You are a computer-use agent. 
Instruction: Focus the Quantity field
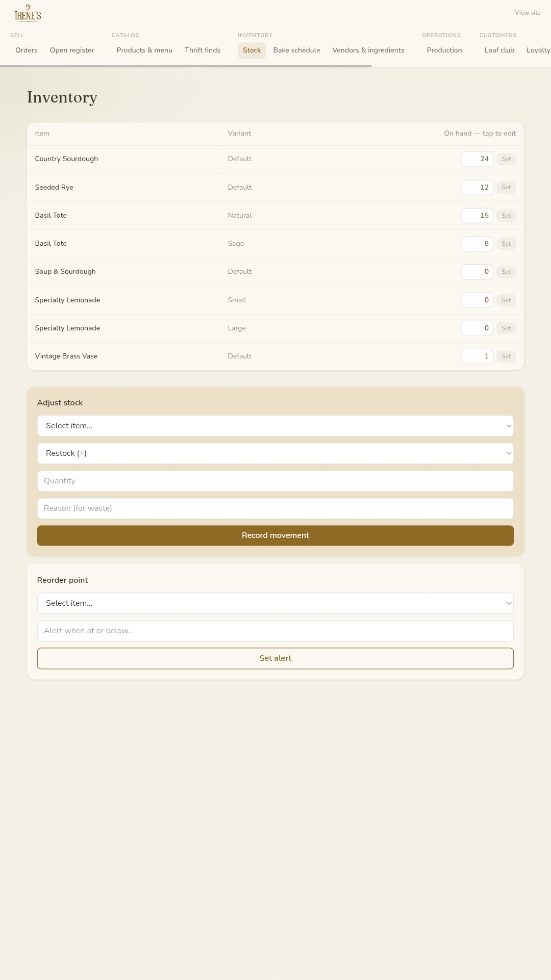[x=275, y=481]
